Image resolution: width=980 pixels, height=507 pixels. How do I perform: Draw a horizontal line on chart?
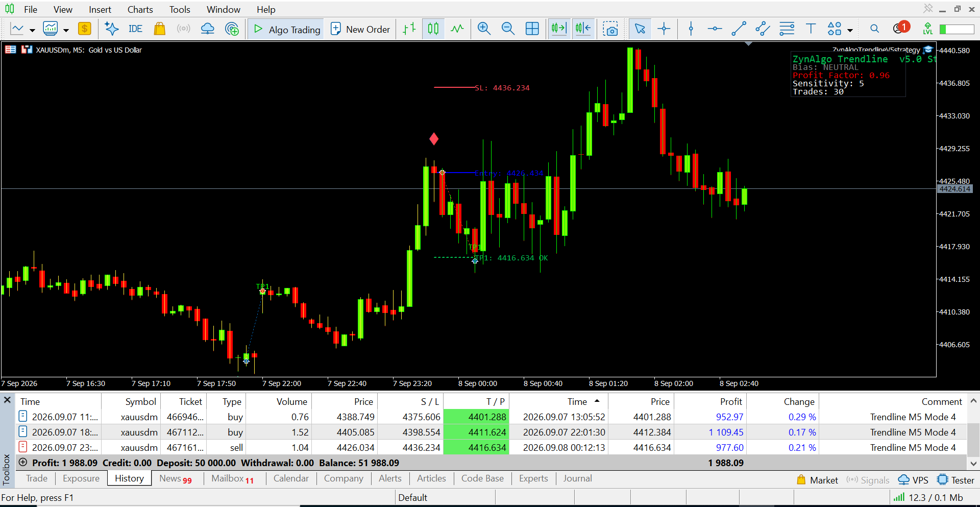(715, 29)
